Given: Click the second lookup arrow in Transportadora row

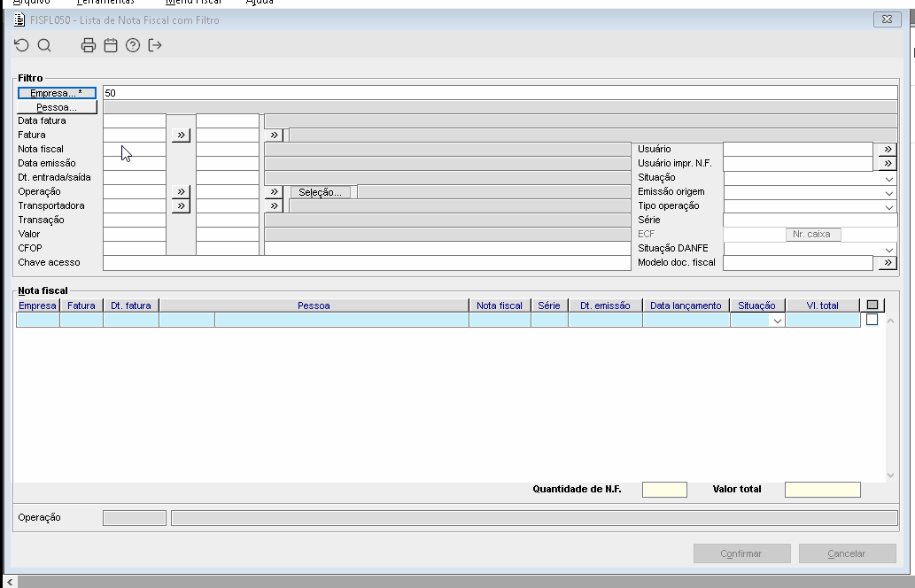Looking at the screenshot, I should [274, 206].
